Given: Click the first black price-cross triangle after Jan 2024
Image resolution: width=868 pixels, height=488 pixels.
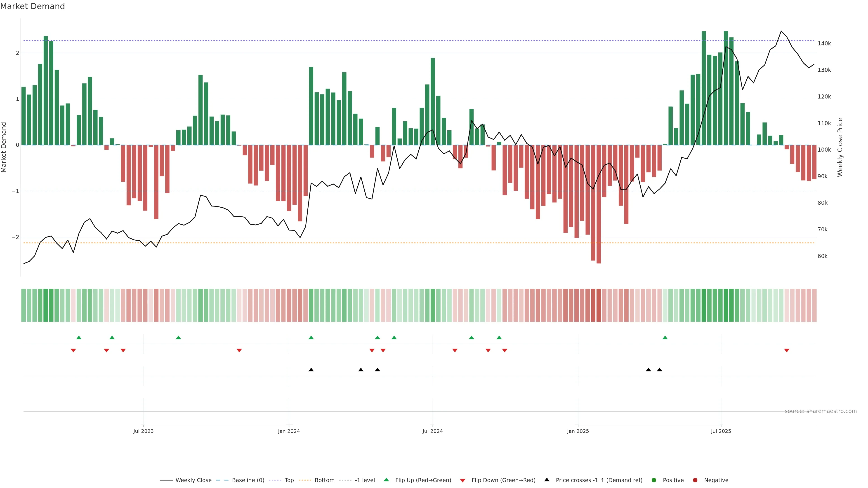Looking at the screenshot, I should pos(311,370).
